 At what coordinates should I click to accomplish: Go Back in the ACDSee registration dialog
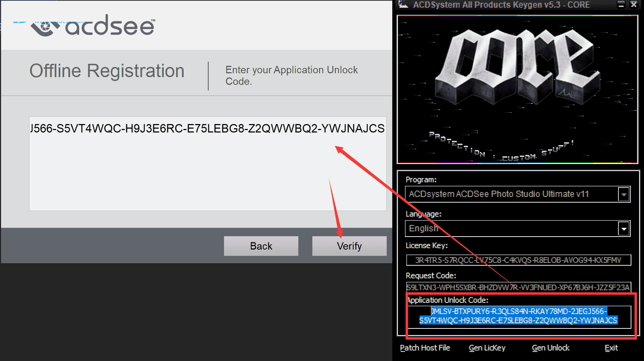coord(261,246)
